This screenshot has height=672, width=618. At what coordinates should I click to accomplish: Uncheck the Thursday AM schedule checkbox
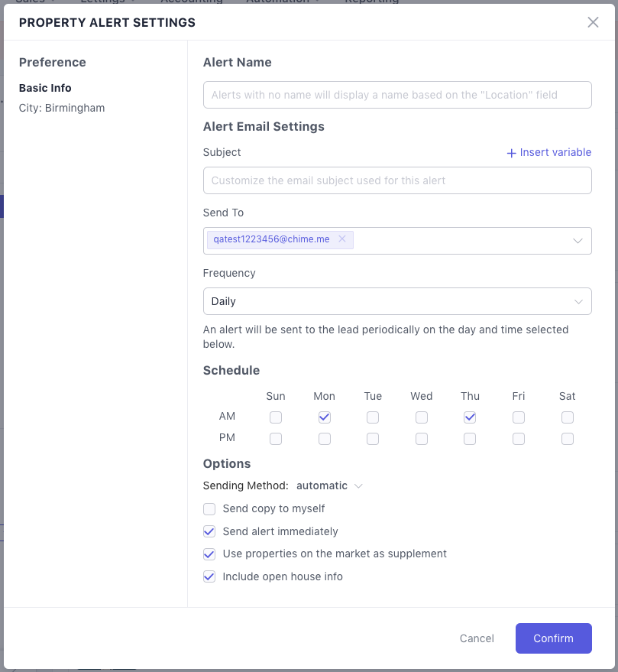470,417
